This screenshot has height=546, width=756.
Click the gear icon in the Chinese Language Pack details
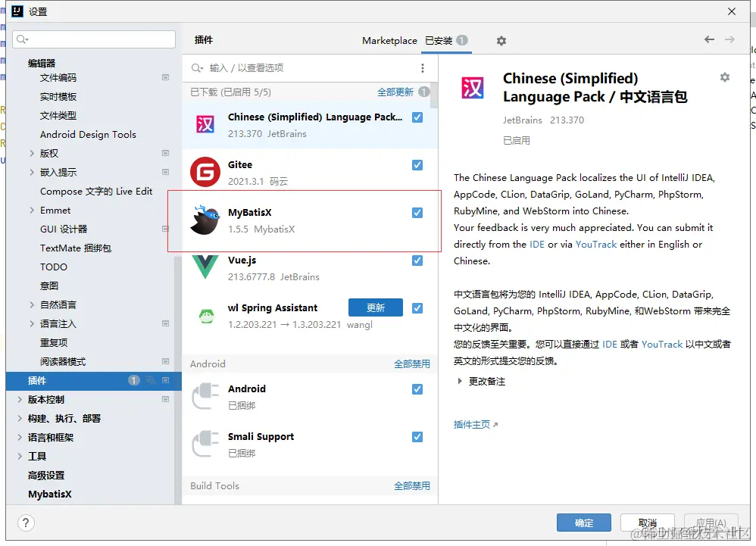725,77
